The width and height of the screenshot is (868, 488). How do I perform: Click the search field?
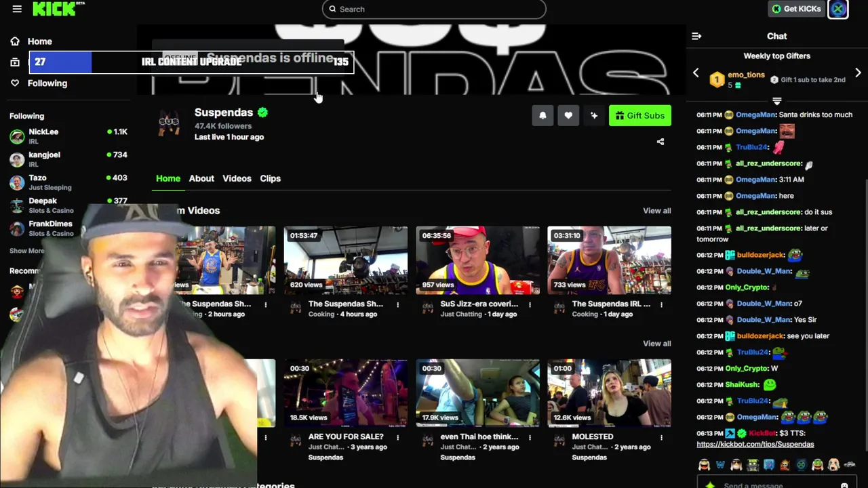[434, 9]
